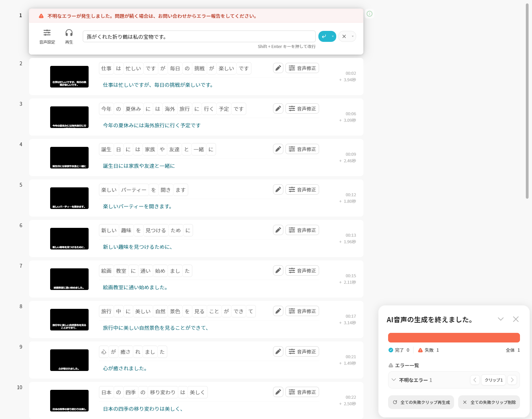Open 音声修正 for clip 2
532x419 pixels.
point(302,68)
